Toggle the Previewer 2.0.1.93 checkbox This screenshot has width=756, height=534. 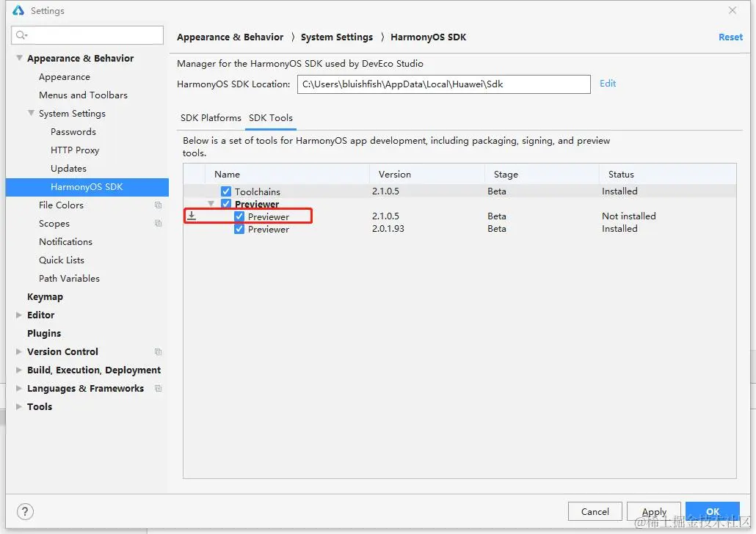pyautogui.click(x=239, y=229)
